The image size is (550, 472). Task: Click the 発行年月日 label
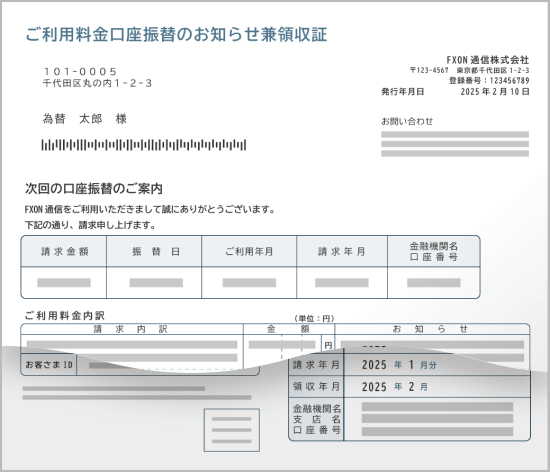click(403, 92)
